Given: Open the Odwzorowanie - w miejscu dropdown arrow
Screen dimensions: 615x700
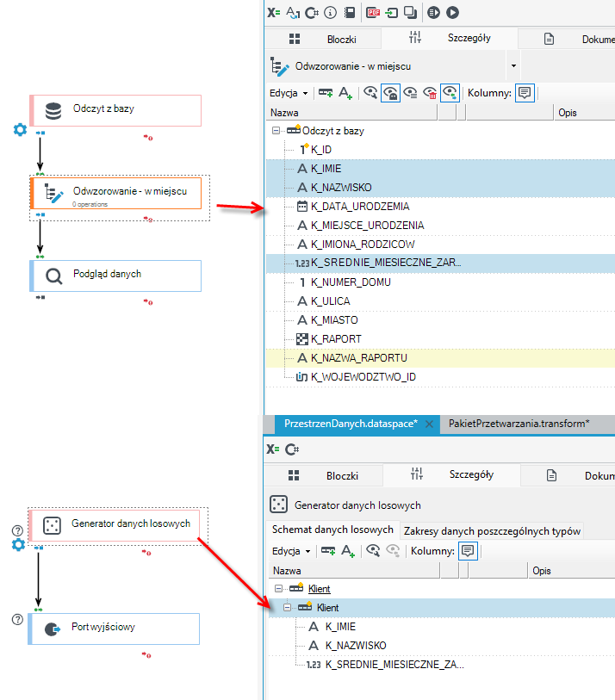Looking at the screenshot, I should pos(513,66).
